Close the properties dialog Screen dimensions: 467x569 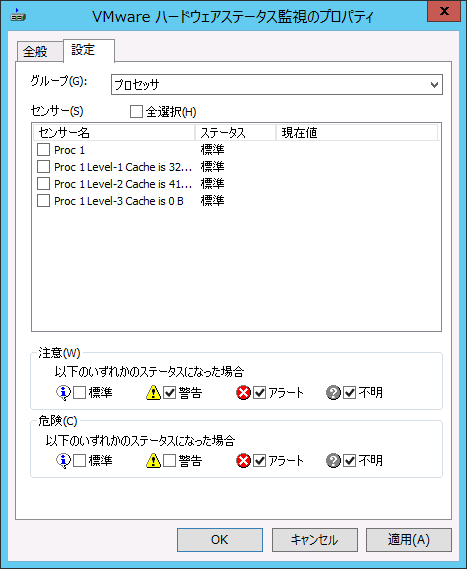click(445, 11)
